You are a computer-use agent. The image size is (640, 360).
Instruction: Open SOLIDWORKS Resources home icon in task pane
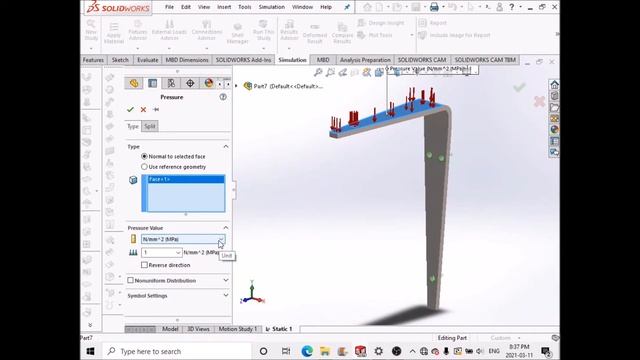554,85
